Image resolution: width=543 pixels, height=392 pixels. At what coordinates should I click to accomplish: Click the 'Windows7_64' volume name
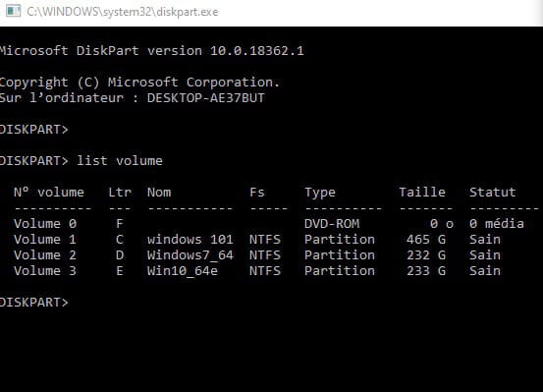click(x=190, y=255)
